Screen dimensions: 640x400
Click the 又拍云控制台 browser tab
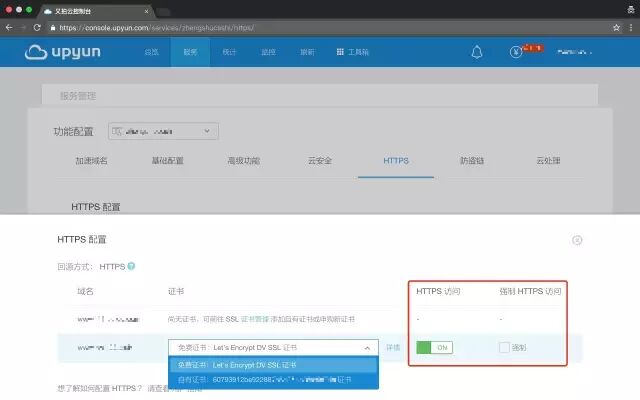[96, 11]
